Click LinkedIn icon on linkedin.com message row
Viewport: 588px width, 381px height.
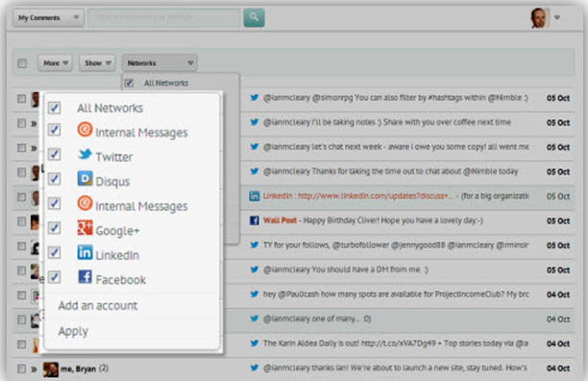255,196
